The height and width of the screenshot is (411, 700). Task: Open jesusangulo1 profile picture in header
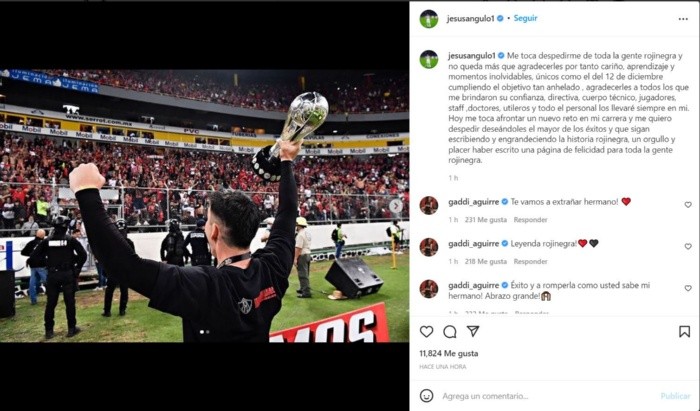coord(429,19)
